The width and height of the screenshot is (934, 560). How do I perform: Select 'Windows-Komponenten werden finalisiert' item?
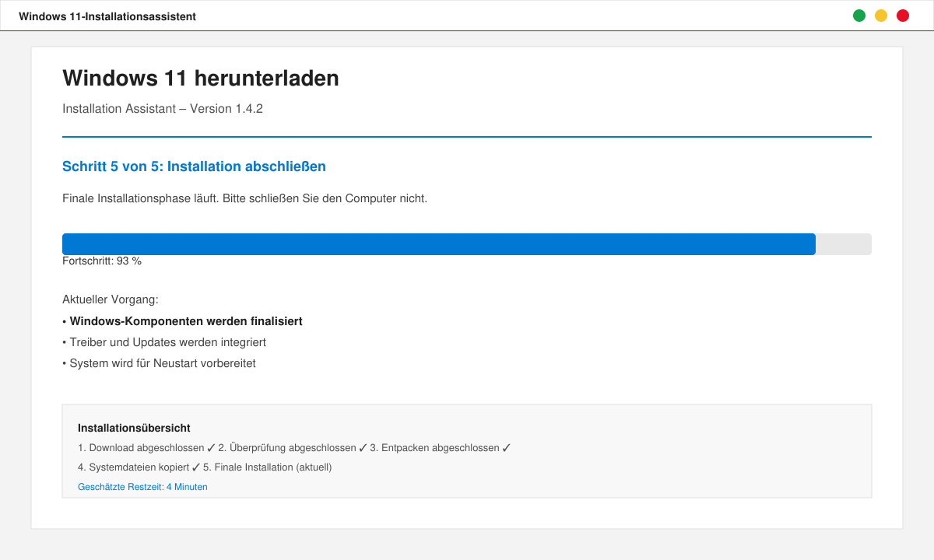(x=182, y=321)
